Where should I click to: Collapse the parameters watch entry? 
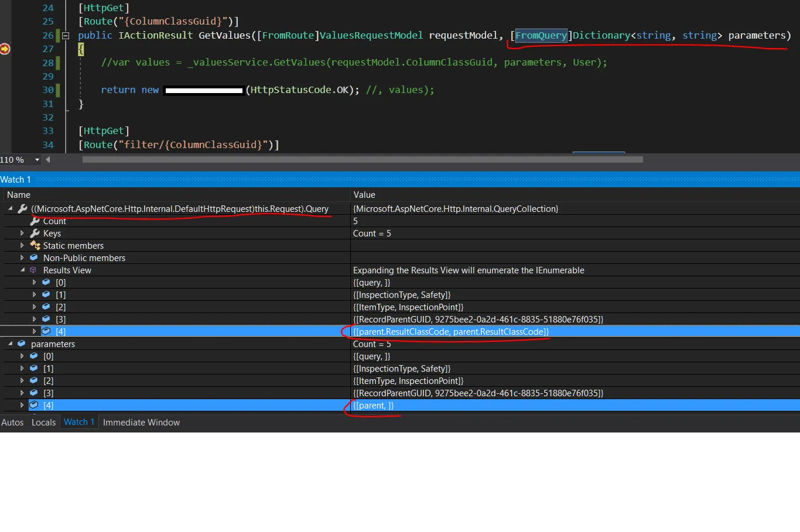[x=11, y=344]
